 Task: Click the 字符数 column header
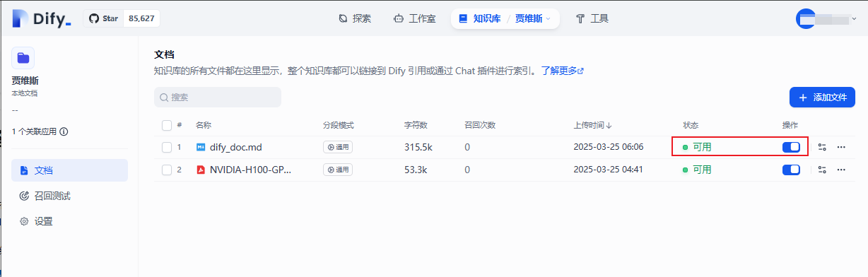[x=416, y=125]
